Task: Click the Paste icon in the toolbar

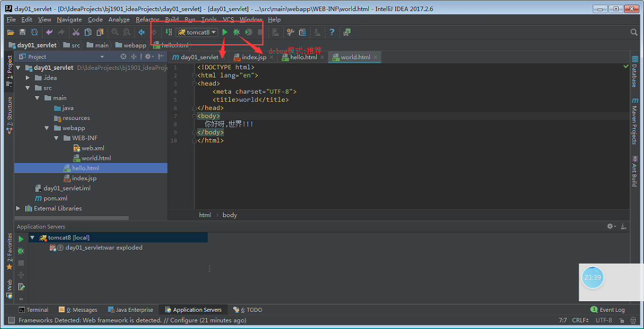Action: click(x=100, y=32)
